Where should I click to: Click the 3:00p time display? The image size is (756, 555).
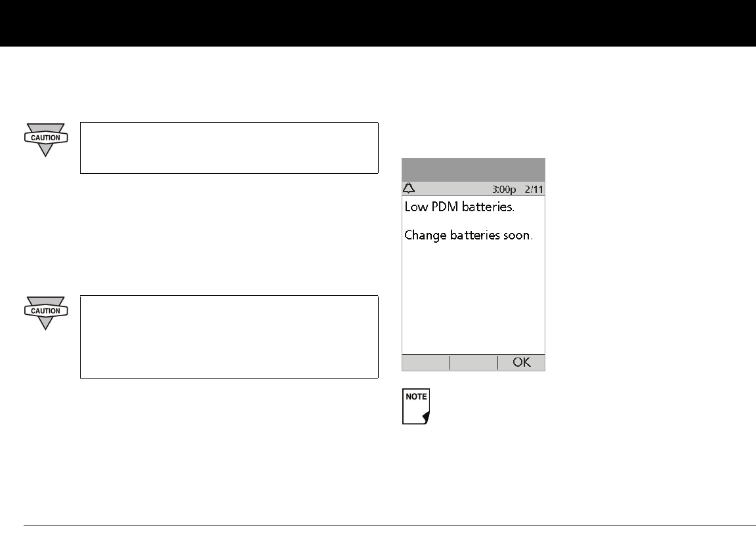(504, 190)
